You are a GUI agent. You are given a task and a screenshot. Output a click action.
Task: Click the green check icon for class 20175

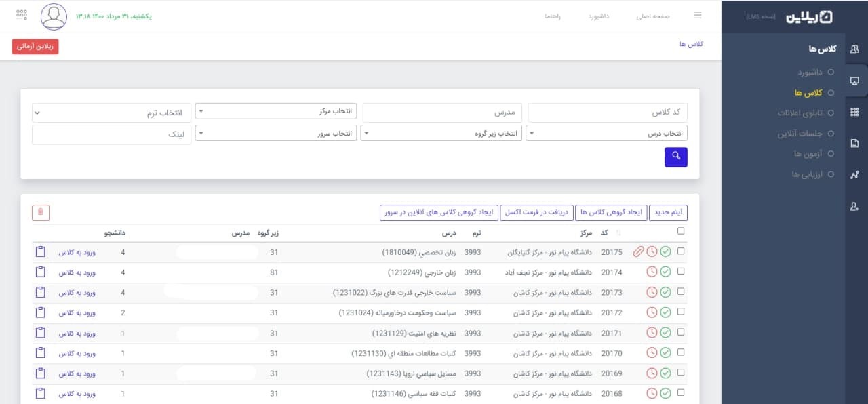pyautogui.click(x=665, y=252)
